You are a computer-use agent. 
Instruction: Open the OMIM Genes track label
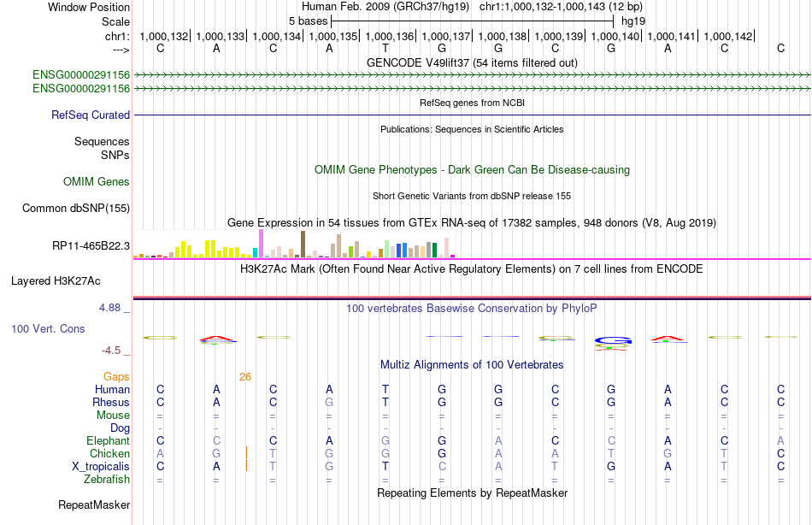point(97,181)
